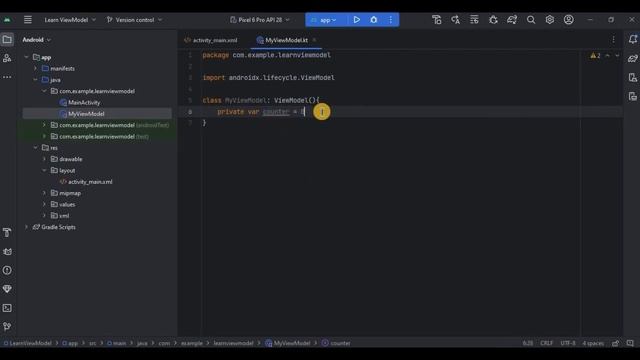The width and height of the screenshot is (640, 360).
Task: Open the Logcat tool window
Action: point(7,251)
